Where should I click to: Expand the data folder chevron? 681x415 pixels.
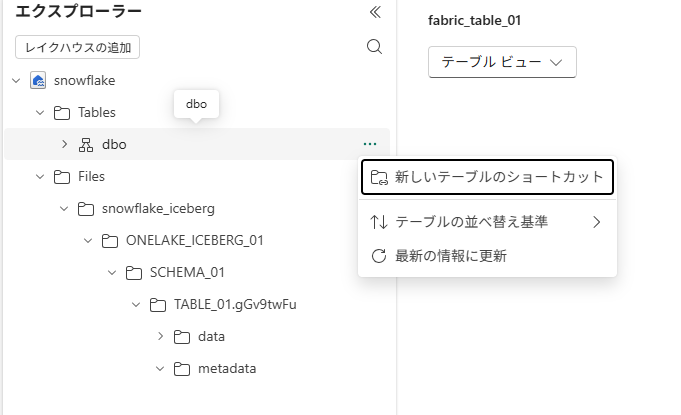[x=160, y=336]
